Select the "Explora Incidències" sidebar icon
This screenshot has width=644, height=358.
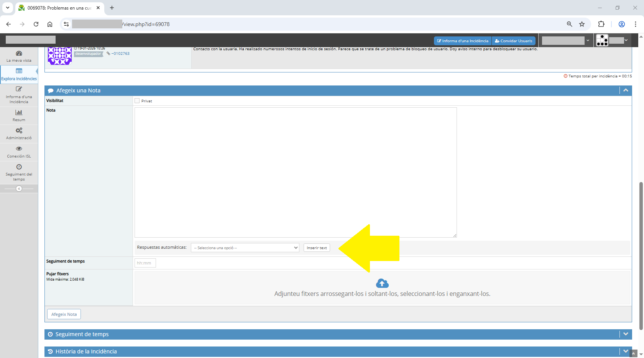tap(18, 74)
